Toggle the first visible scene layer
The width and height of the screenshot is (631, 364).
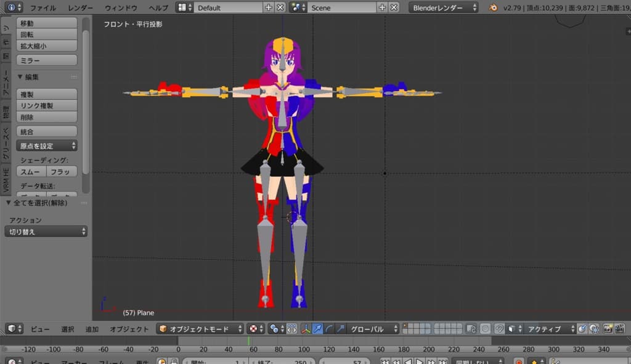point(406,326)
